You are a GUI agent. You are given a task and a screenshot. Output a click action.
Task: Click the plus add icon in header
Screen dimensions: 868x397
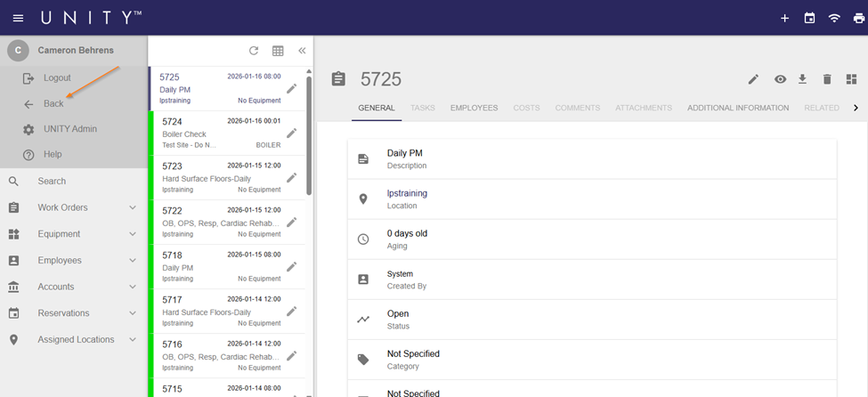pyautogui.click(x=784, y=18)
